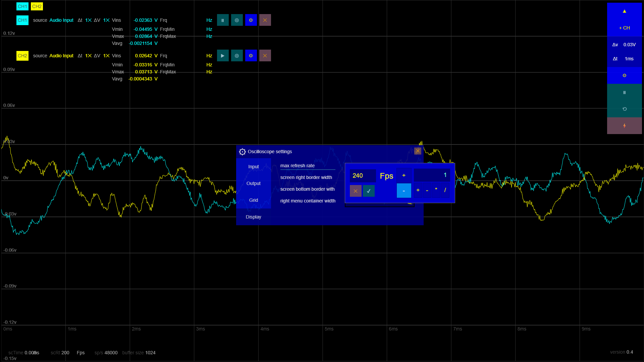The width and height of the screenshot is (644, 362).
Task: Confirm Fps value with checkmark button
Action: point(369,191)
